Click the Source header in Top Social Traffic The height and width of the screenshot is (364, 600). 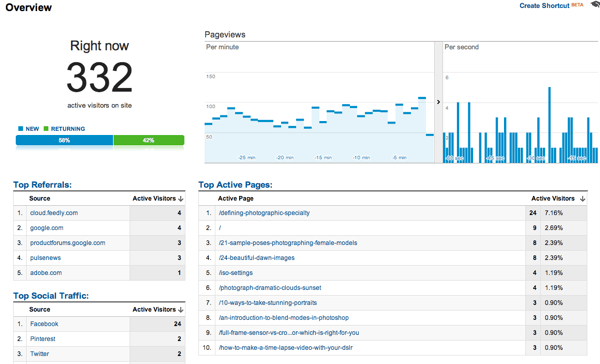[x=40, y=310]
